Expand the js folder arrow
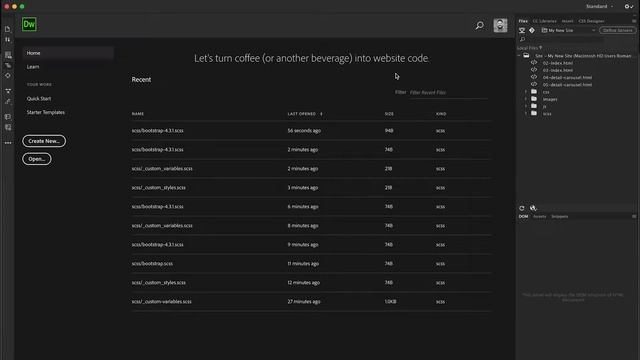Screen dimensions: 640x360 pos(526,107)
